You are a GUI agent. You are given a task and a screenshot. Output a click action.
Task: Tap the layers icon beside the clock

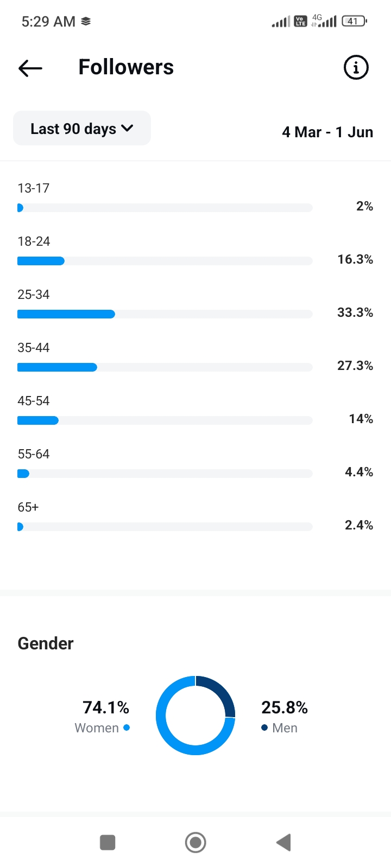click(x=86, y=21)
